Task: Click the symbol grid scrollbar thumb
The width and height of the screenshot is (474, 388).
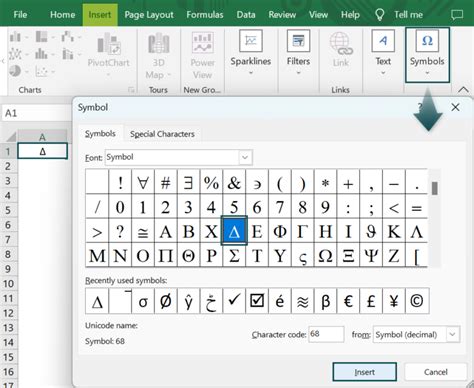Action: 434,188
